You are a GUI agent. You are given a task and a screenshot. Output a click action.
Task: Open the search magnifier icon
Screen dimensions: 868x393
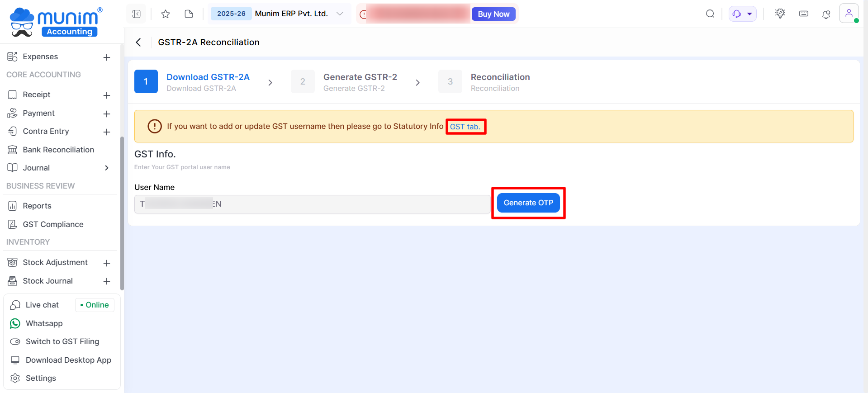(x=710, y=14)
